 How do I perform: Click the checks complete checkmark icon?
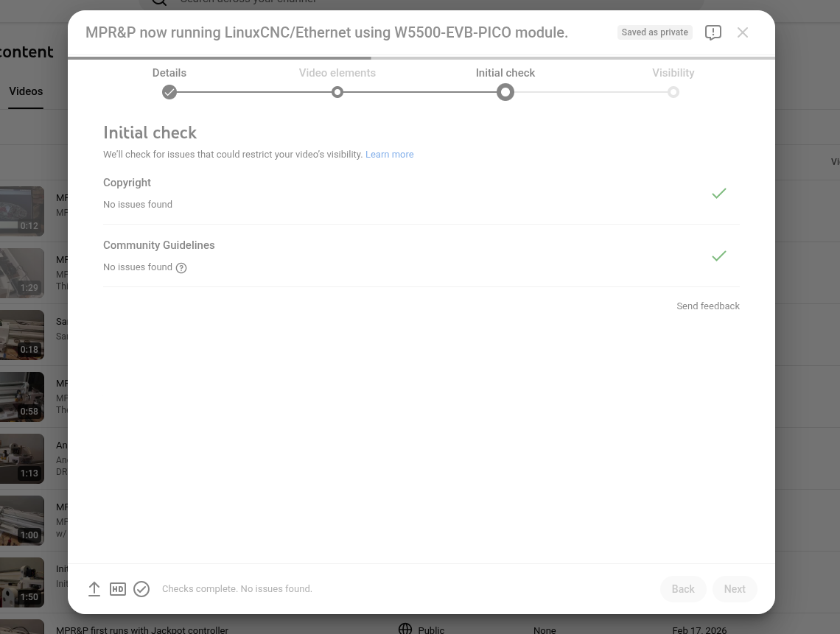click(141, 589)
